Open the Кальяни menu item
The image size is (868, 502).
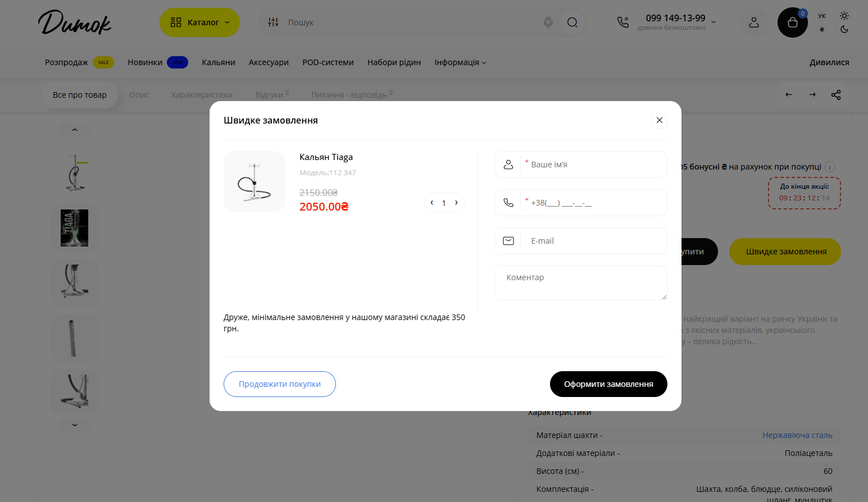pyautogui.click(x=219, y=62)
